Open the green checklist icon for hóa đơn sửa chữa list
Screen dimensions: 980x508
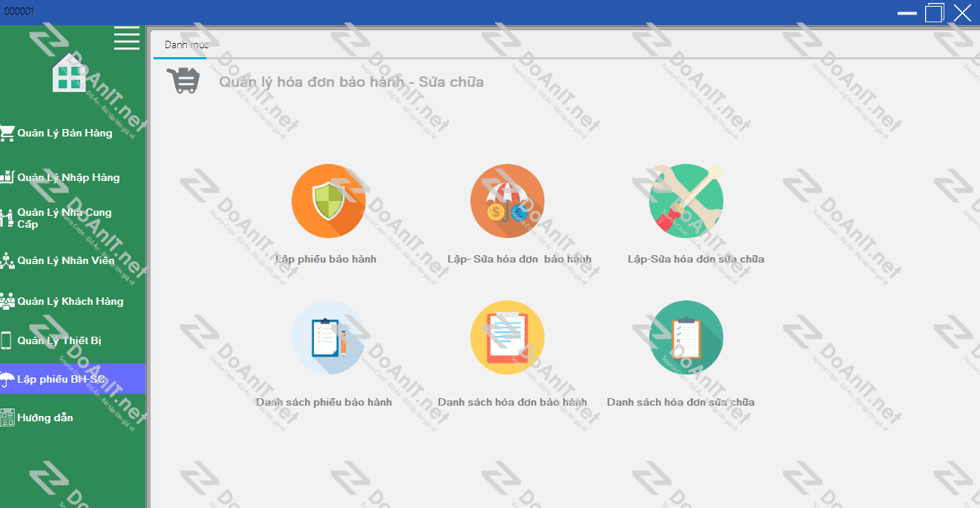686,337
